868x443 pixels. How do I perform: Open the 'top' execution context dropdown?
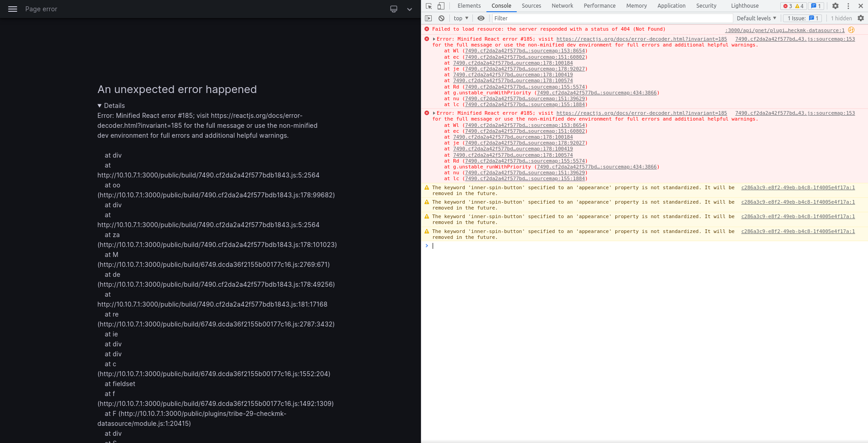tap(461, 18)
